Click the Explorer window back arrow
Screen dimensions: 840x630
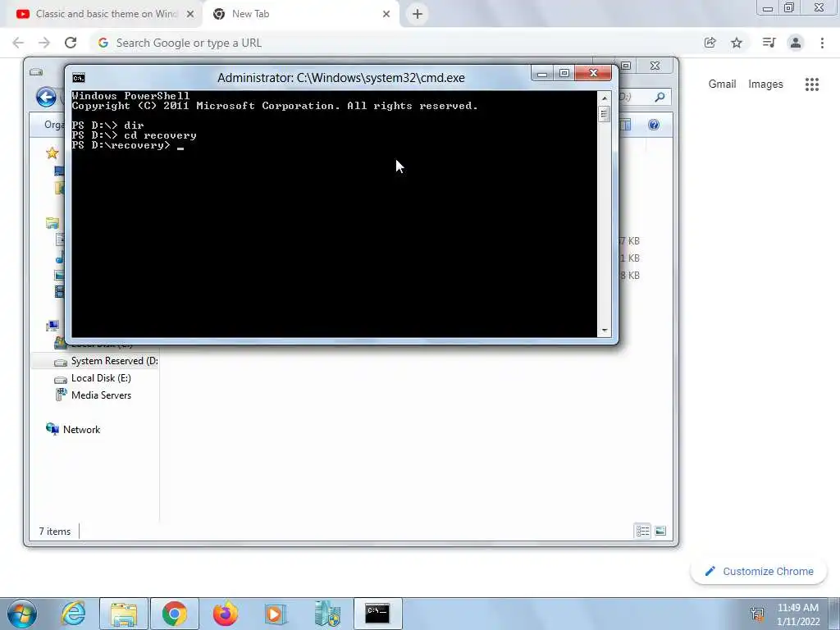pyautogui.click(x=46, y=97)
